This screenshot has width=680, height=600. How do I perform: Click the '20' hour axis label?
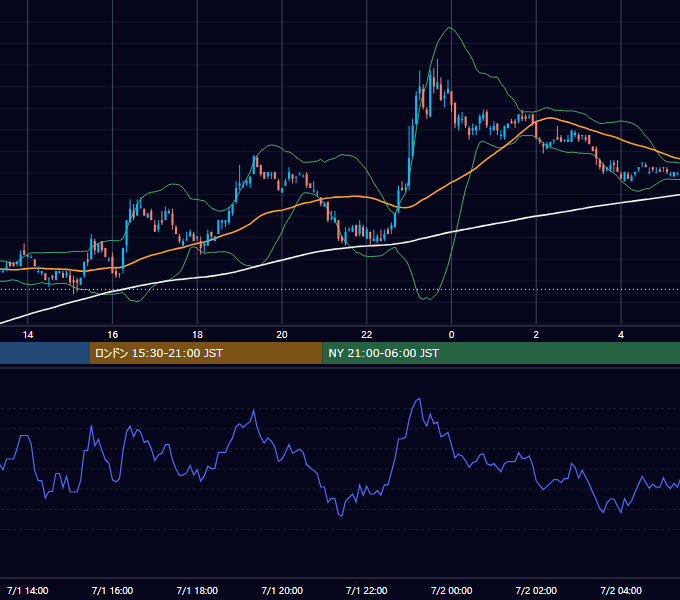(x=282, y=335)
